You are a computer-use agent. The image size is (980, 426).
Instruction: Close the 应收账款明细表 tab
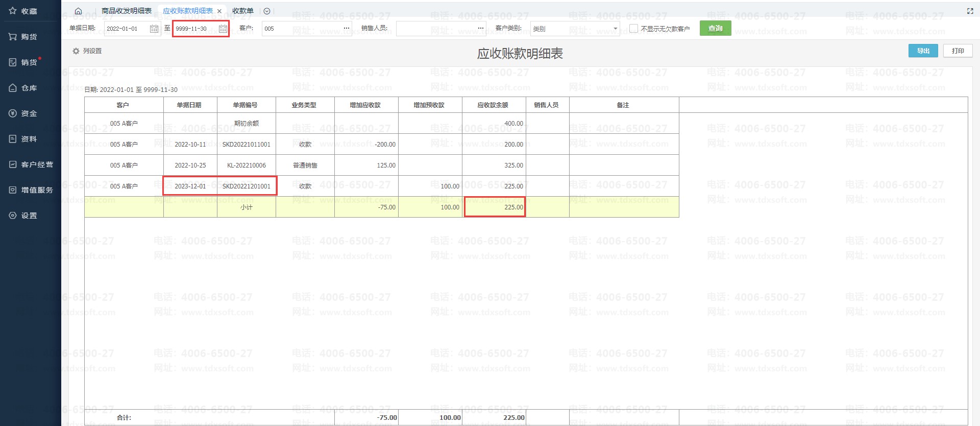[219, 11]
